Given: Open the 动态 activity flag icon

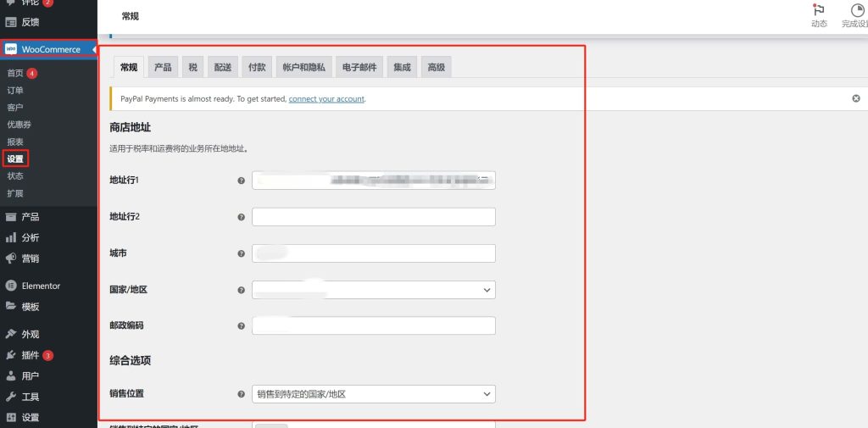Looking at the screenshot, I should [x=819, y=10].
